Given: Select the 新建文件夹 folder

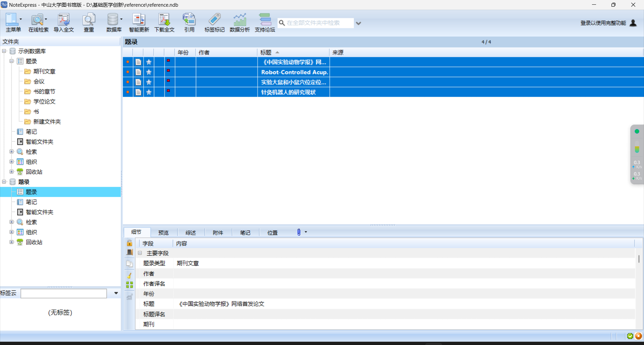Looking at the screenshot, I should (x=47, y=122).
